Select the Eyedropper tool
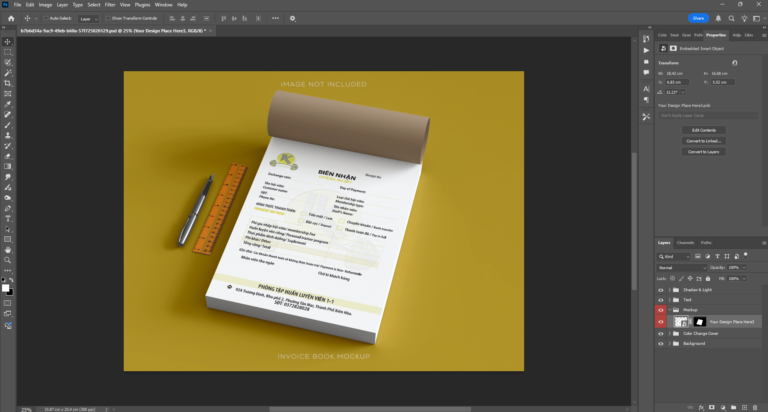This screenshot has height=412, width=768. [7, 104]
